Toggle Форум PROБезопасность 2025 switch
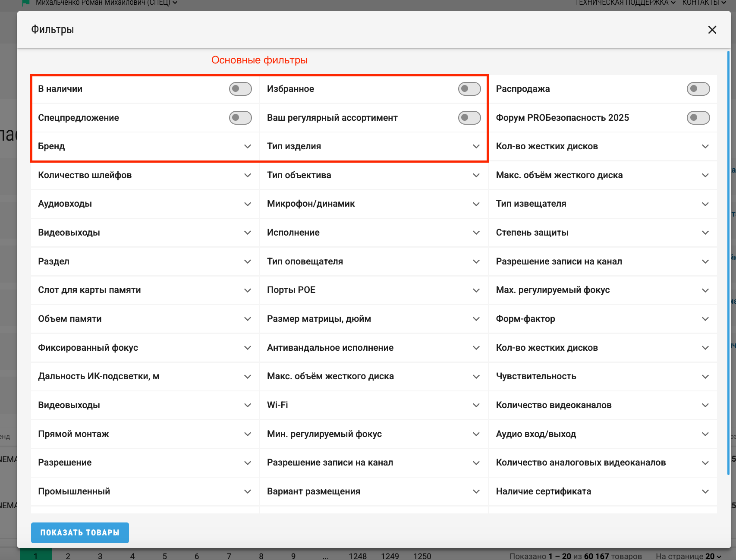 point(698,118)
